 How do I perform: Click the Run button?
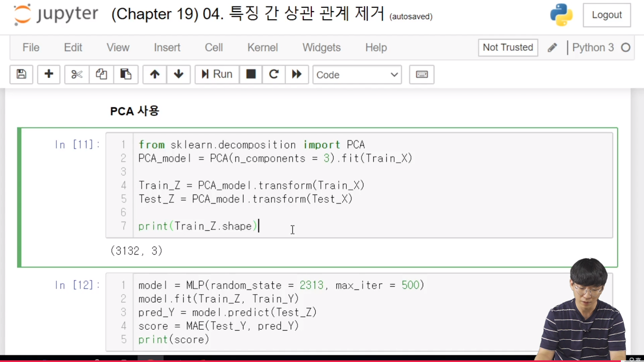pyautogui.click(x=217, y=74)
